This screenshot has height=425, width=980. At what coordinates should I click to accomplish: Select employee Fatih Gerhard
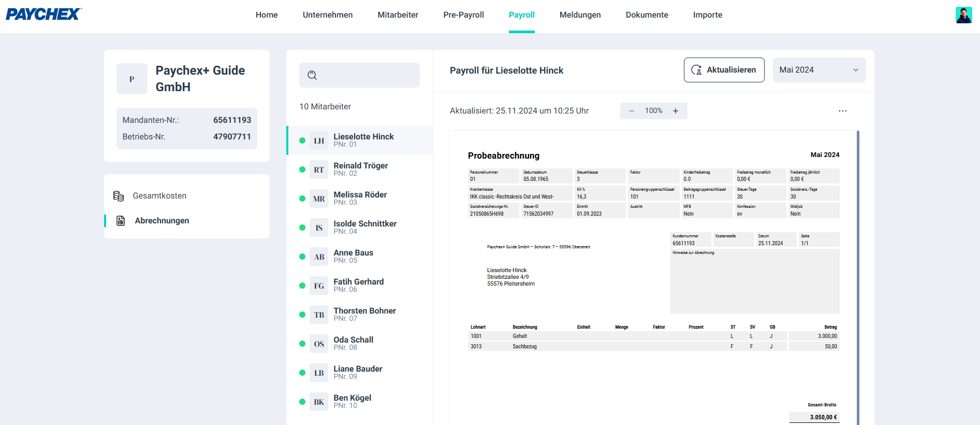click(x=360, y=286)
